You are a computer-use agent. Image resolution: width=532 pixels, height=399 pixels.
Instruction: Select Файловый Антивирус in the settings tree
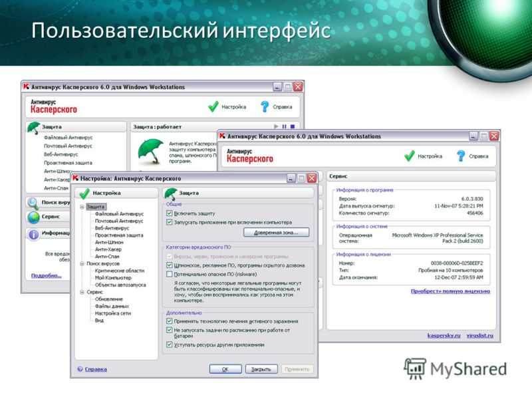click(119, 213)
